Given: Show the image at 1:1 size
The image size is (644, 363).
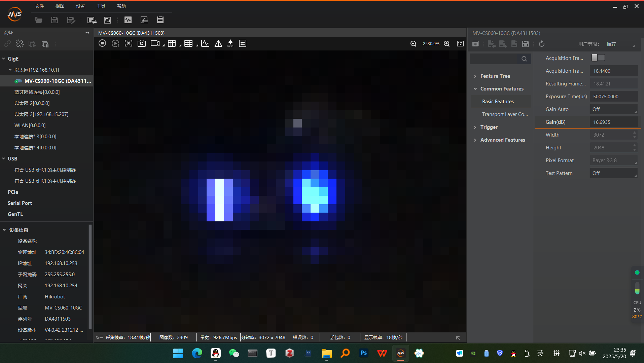Looking at the screenshot, I should pyautogui.click(x=460, y=44).
